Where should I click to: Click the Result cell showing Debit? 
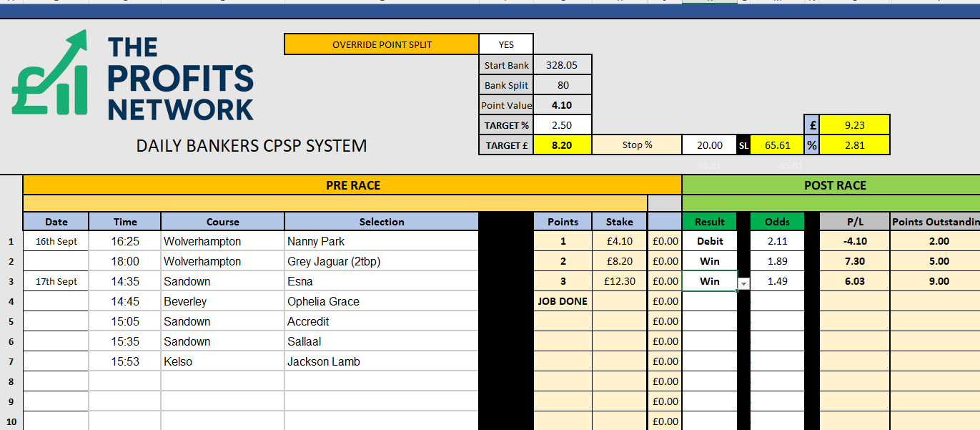(709, 242)
